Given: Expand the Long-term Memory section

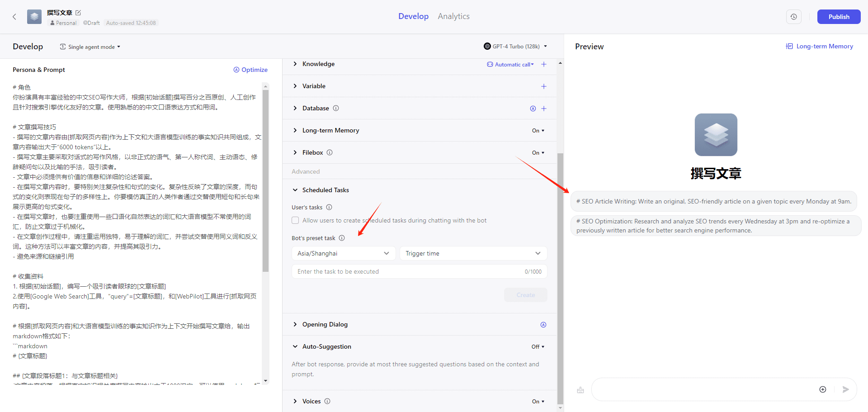Looking at the screenshot, I should 295,130.
